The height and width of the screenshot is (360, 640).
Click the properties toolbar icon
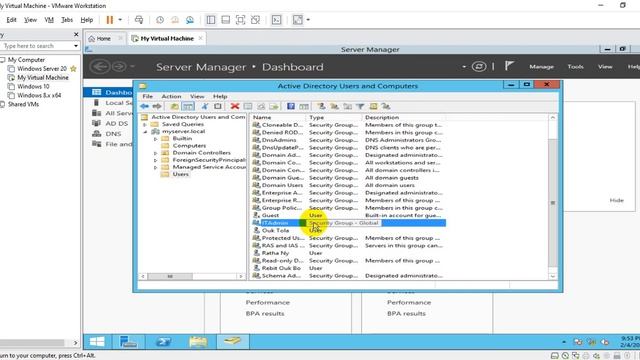point(248,106)
